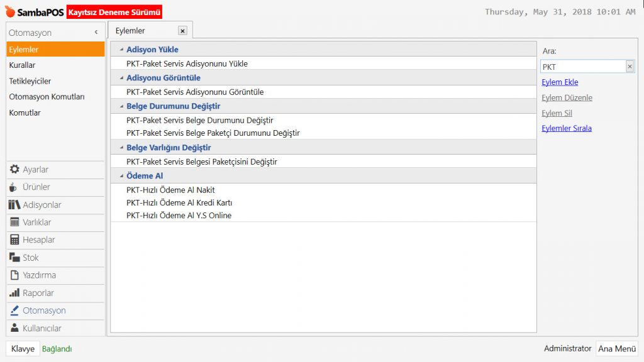Open Varlıklar via table icon
Screen dimensions: 644x362
tap(14, 222)
